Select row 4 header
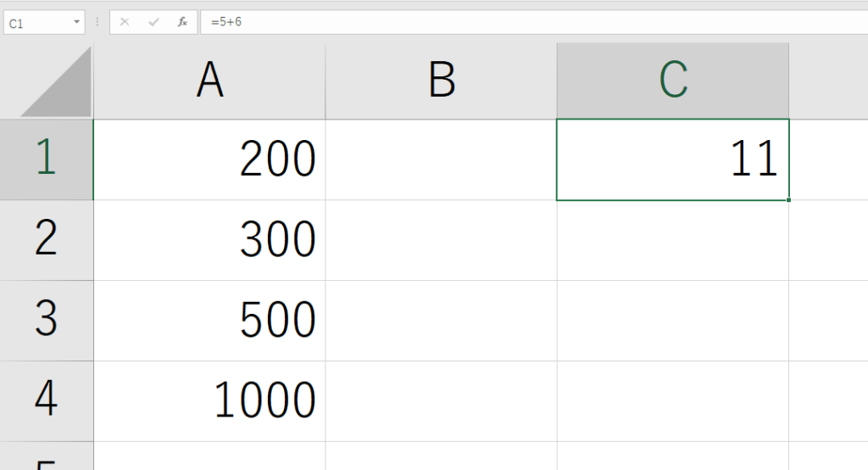Image resolution: width=868 pixels, height=470 pixels. point(46,400)
